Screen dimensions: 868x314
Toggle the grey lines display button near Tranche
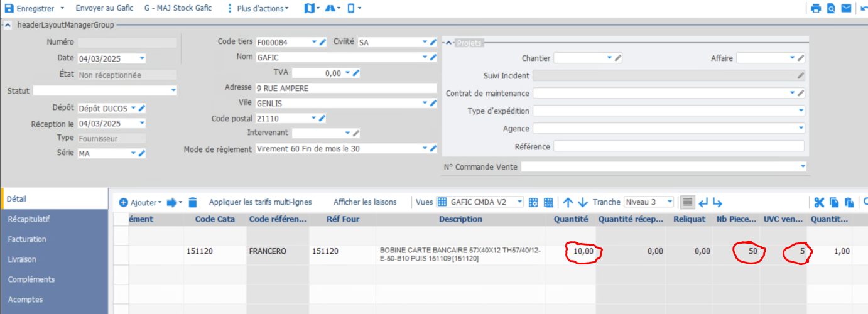click(x=688, y=202)
